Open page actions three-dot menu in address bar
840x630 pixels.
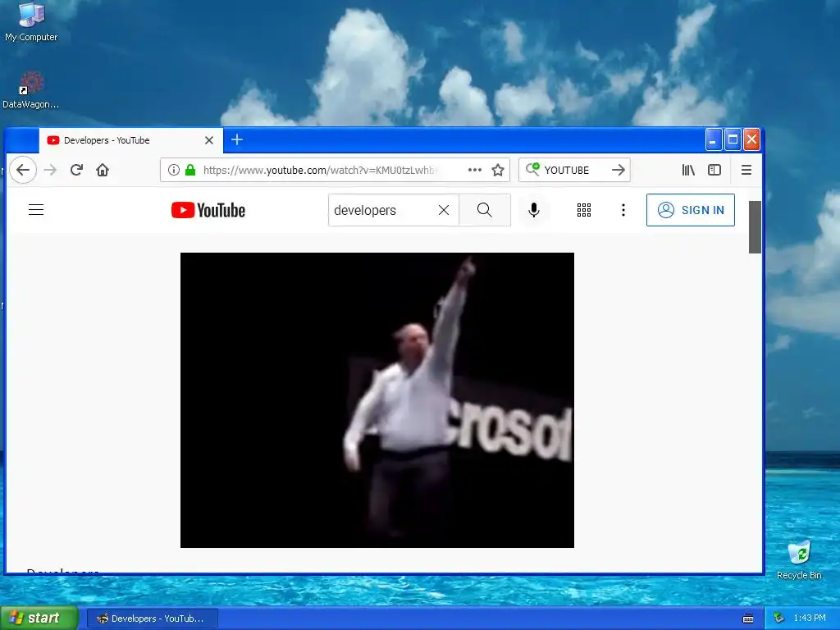[475, 170]
